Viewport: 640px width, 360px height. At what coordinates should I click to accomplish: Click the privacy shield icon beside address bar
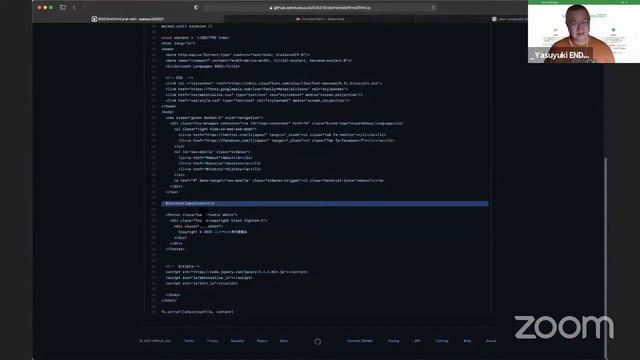[196, 7]
